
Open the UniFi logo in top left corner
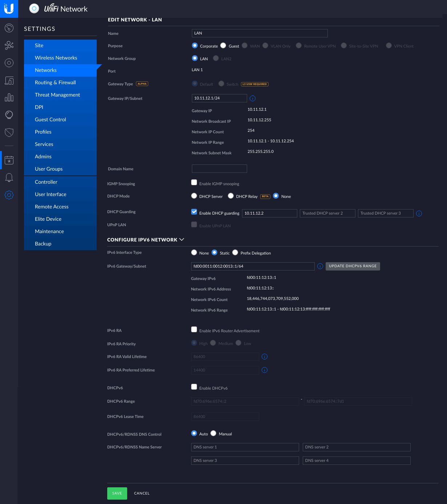point(9,9)
